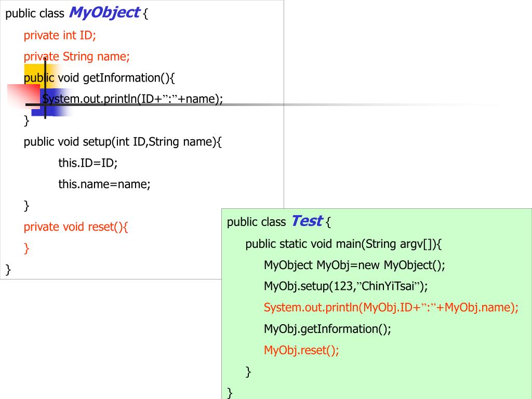The height and width of the screenshot is (399, 532).
Task: Click 'public void setup(int ID,String name){'
Action: tap(123, 141)
